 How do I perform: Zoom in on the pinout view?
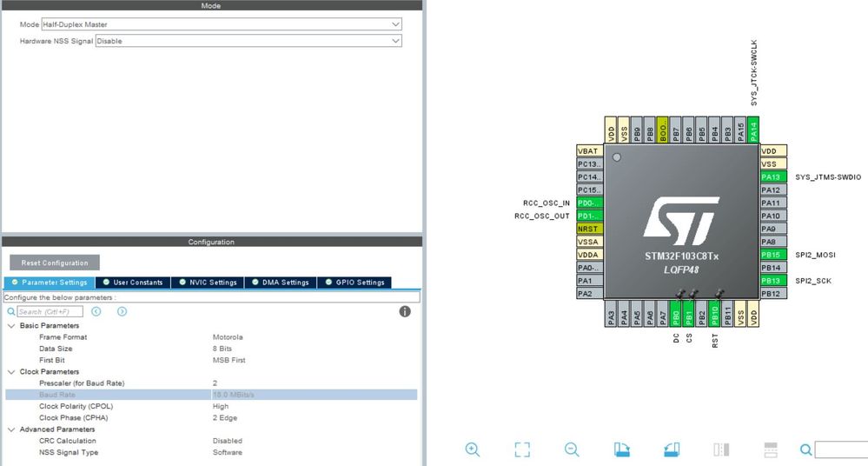tap(472, 449)
